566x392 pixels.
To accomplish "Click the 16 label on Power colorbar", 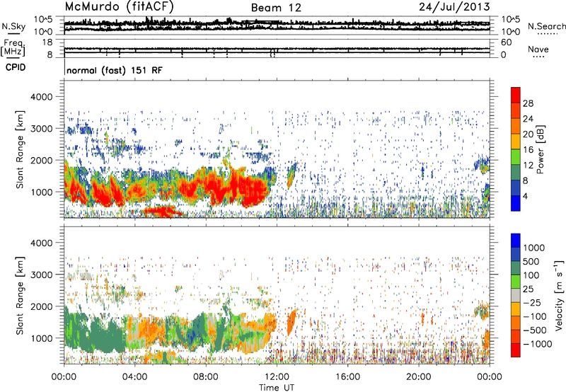I will tap(528, 150).
